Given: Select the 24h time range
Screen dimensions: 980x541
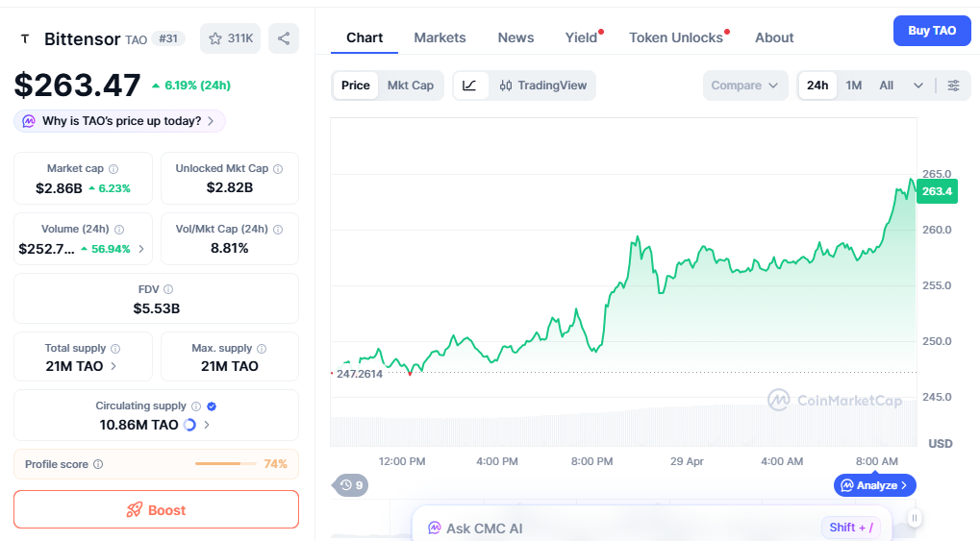Looking at the screenshot, I should [817, 86].
